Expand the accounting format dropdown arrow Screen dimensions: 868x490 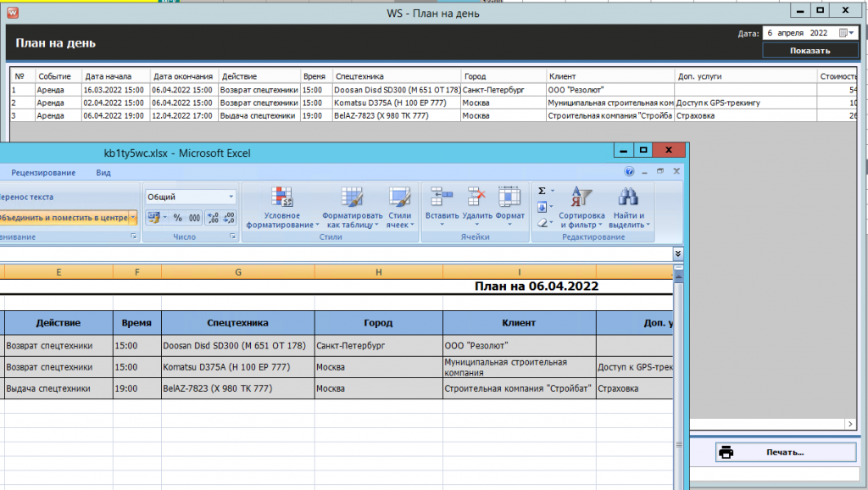(165, 218)
